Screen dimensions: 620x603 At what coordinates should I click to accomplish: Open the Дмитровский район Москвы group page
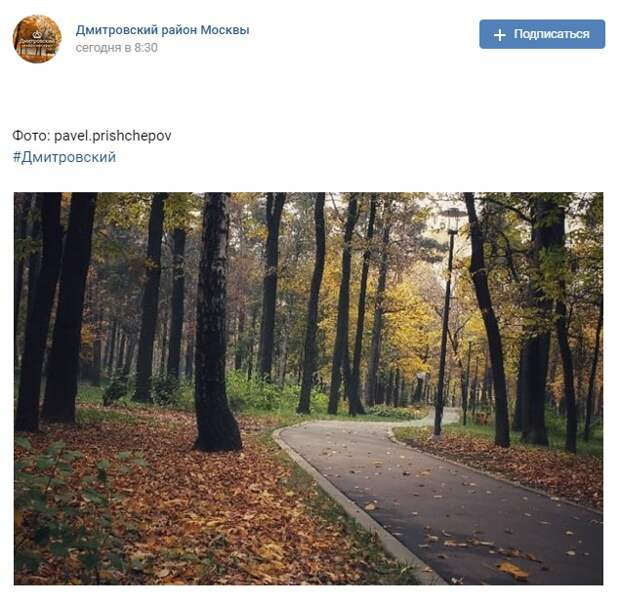pyautogui.click(x=163, y=30)
